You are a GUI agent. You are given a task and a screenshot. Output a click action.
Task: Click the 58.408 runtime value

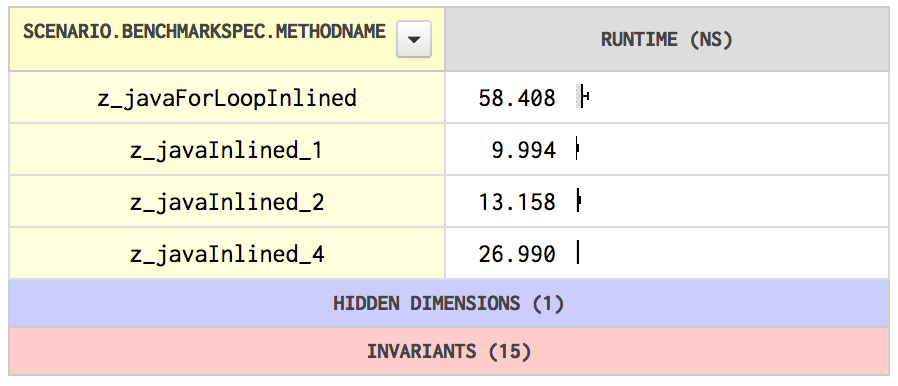coord(517,99)
